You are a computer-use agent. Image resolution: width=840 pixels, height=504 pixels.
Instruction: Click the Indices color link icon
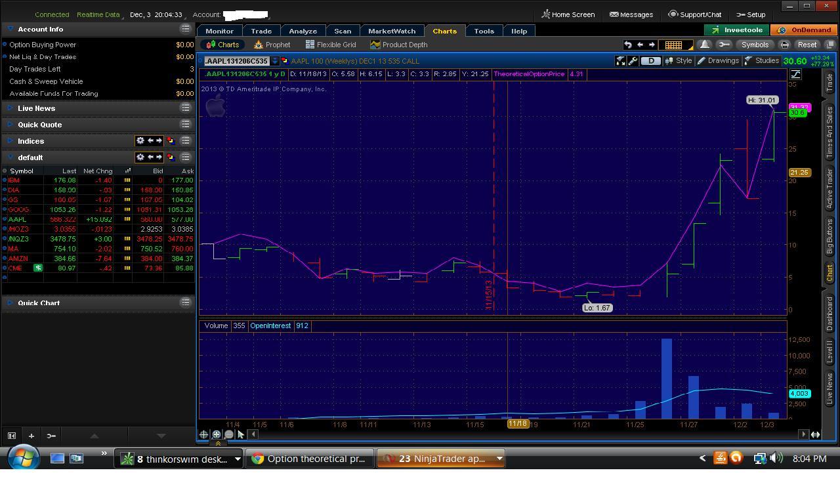pyautogui.click(x=171, y=140)
